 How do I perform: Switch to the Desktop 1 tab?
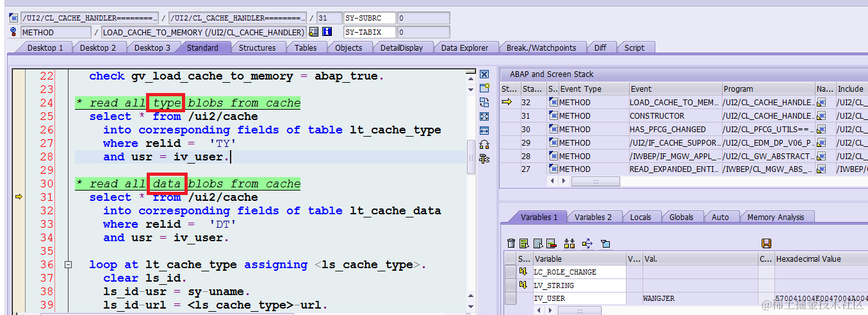pos(44,47)
